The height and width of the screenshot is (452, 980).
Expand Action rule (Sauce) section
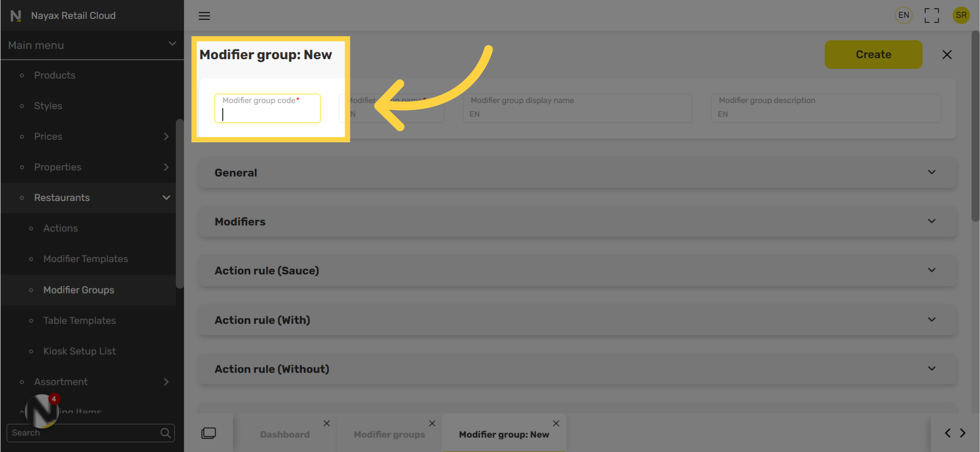pyautogui.click(x=577, y=270)
